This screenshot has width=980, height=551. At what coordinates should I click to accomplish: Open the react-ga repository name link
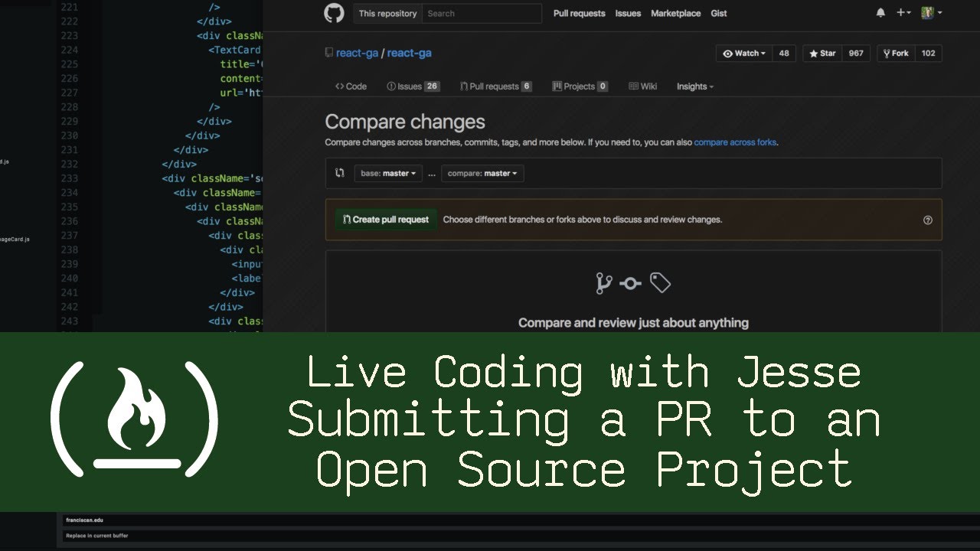410,53
